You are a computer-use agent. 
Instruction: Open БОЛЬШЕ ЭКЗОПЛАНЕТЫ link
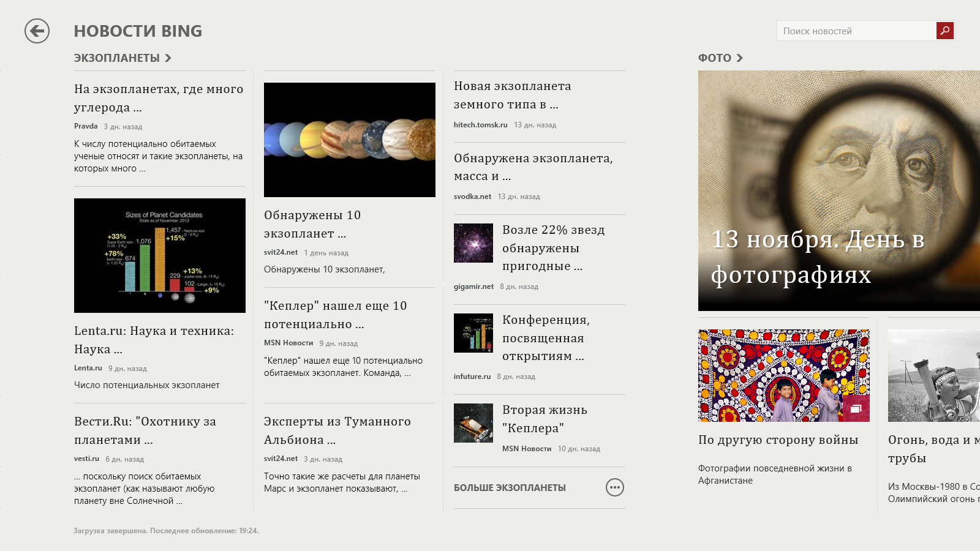coord(510,488)
